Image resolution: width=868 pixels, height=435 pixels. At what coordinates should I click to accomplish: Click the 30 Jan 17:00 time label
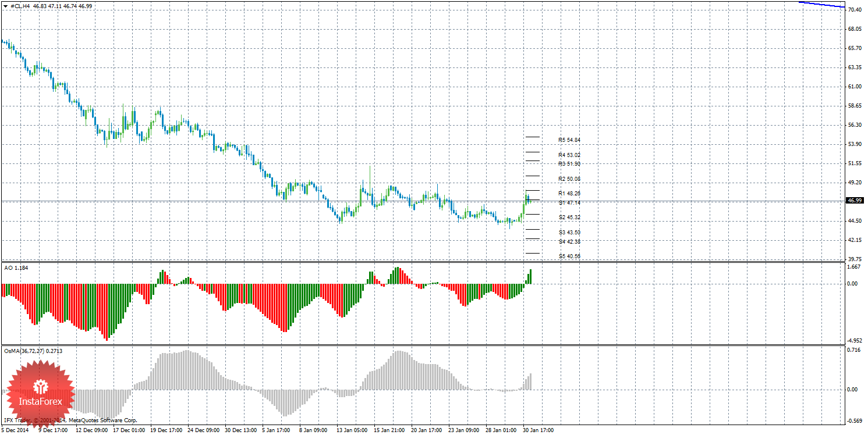point(539,431)
